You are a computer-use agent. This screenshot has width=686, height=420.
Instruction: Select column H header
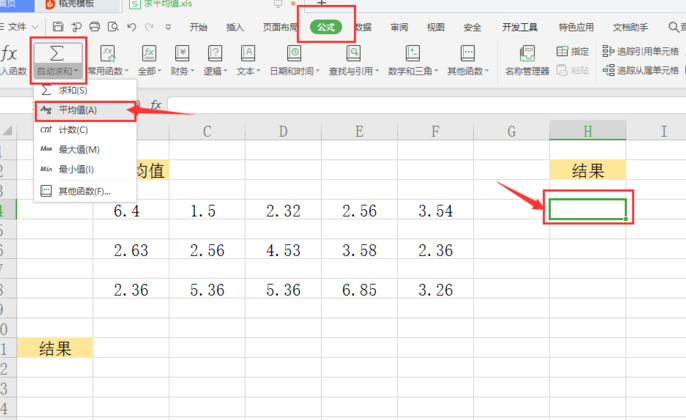[588, 131]
